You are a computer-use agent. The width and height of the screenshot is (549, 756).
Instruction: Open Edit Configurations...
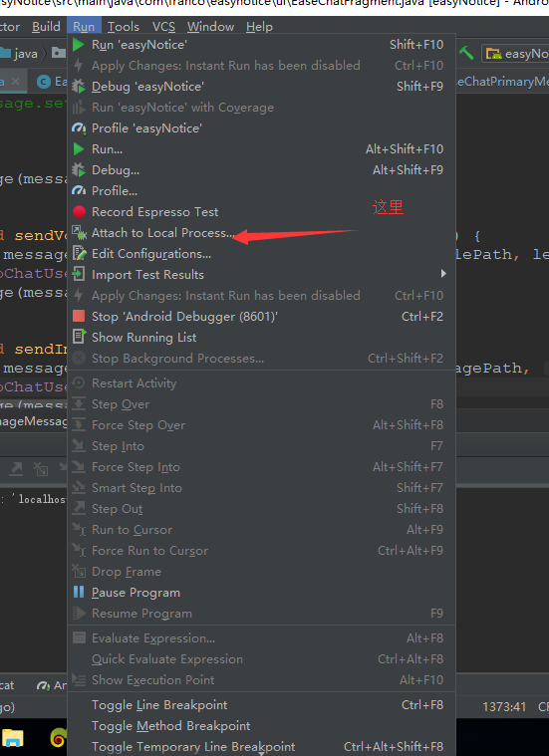tap(261, 254)
